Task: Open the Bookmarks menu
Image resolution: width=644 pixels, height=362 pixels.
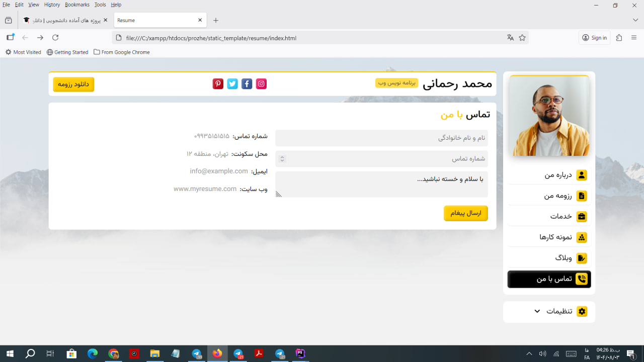Action: tap(76, 4)
